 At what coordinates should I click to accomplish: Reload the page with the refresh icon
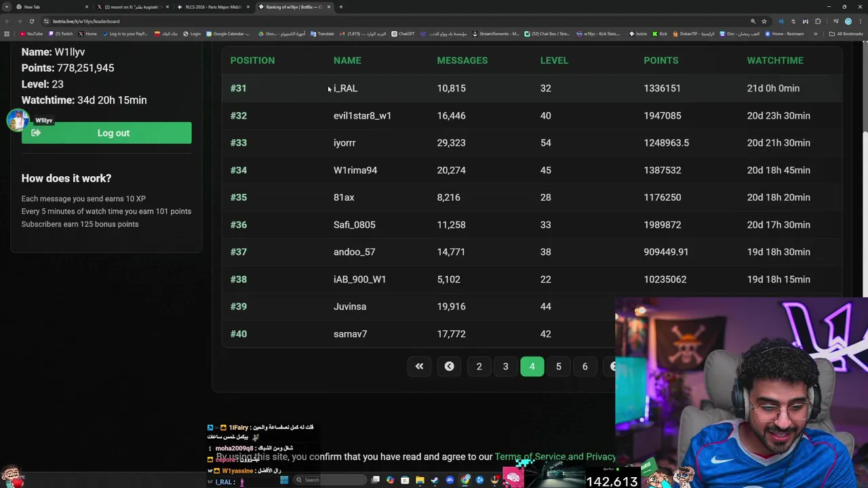point(32,21)
